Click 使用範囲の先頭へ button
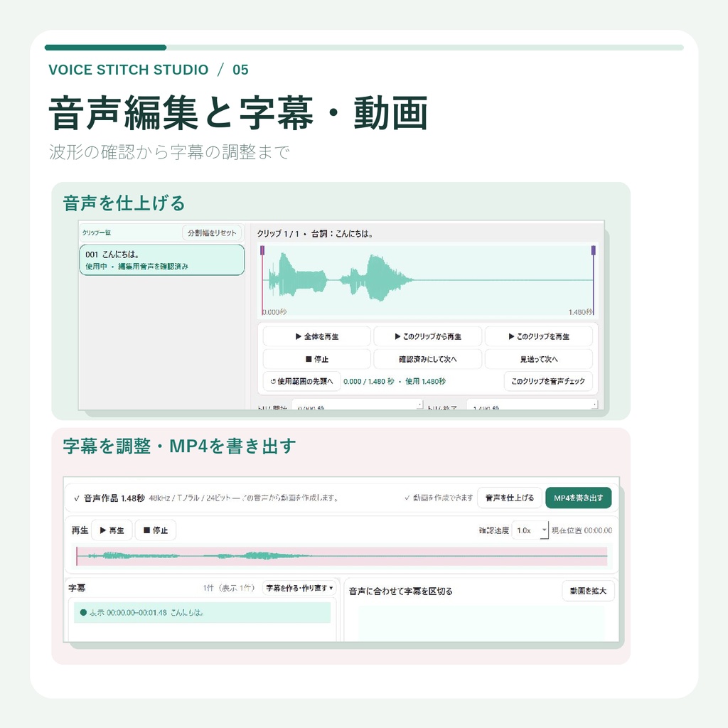Screen dimensions: 728x728 pyautogui.click(x=301, y=381)
